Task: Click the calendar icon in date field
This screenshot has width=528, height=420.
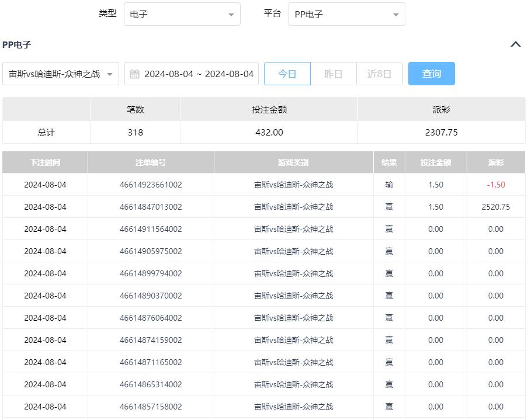Action: 134,74
